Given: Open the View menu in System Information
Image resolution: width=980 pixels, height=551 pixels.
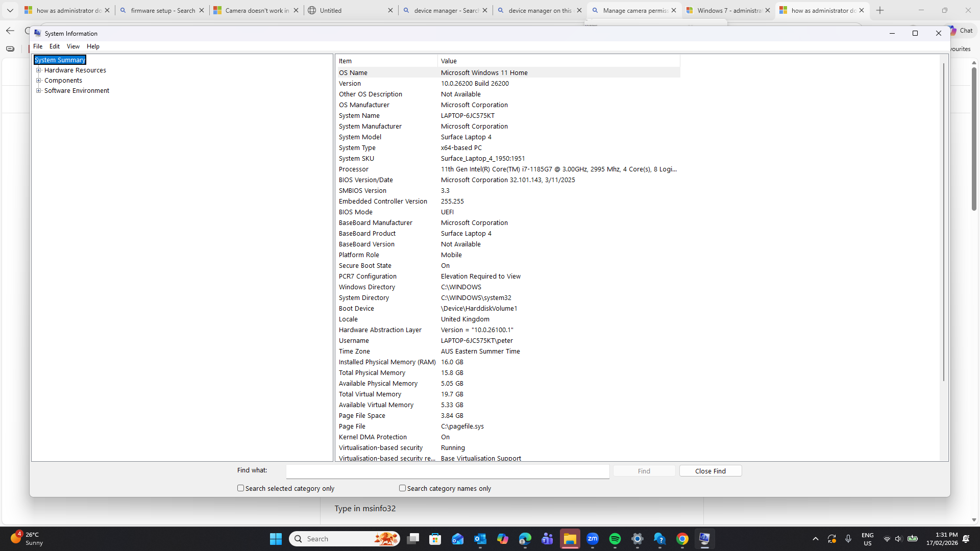Looking at the screenshot, I should point(72,46).
